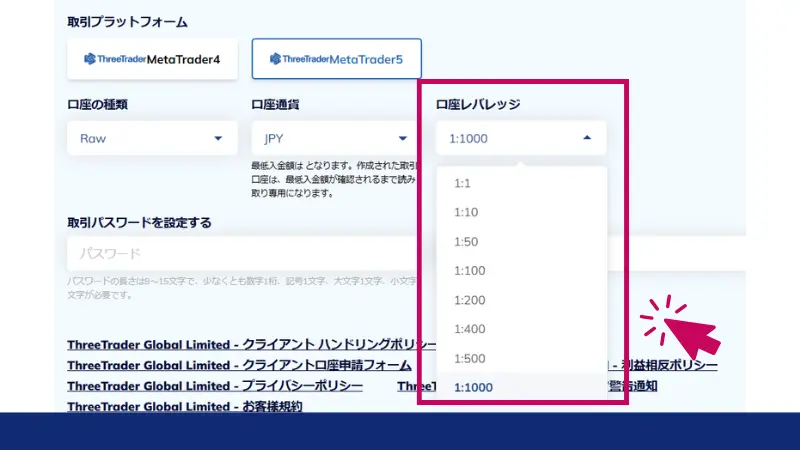This screenshot has height=450, width=800.
Task: Open the Raw account type dropdown
Action: pyautogui.click(x=152, y=138)
